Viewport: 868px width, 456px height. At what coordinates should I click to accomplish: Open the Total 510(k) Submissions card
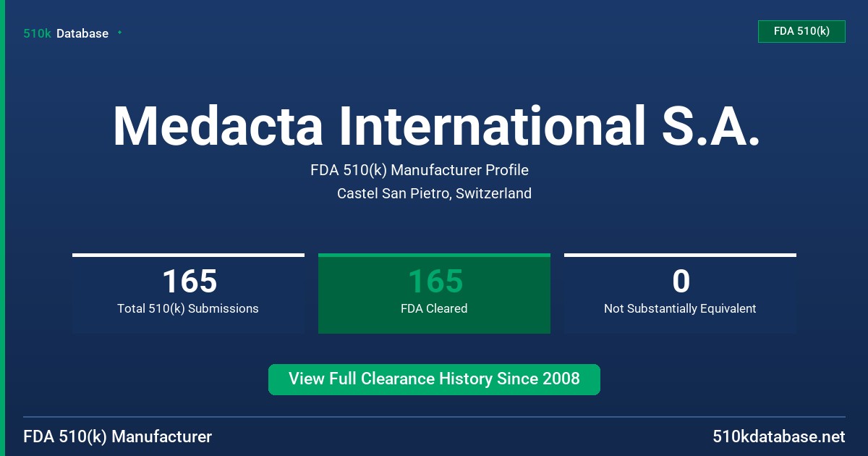188,294
